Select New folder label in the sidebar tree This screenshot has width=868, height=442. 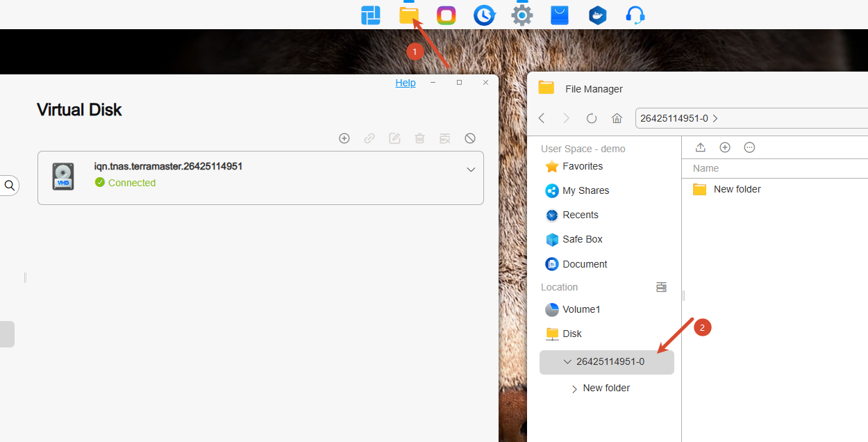[606, 388]
